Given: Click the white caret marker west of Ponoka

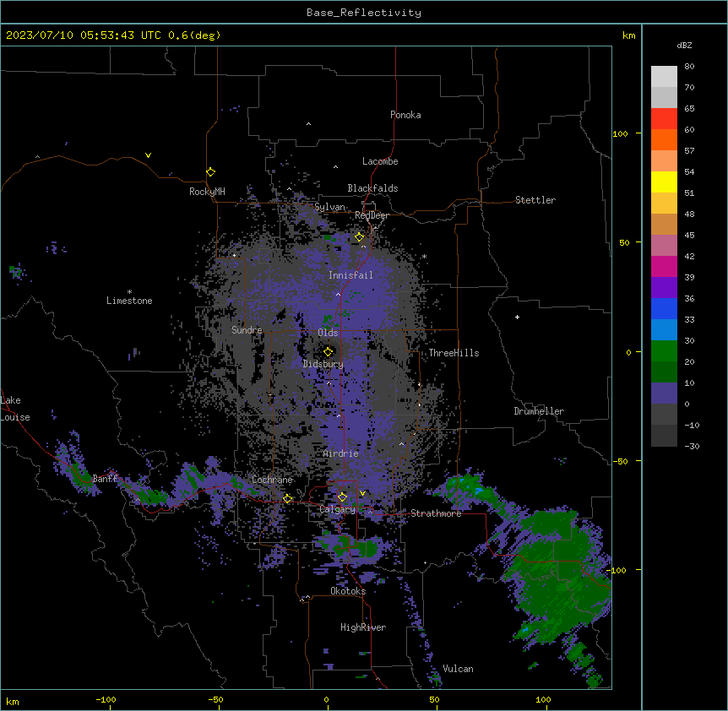Looking at the screenshot, I should click(x=308, y=124).
